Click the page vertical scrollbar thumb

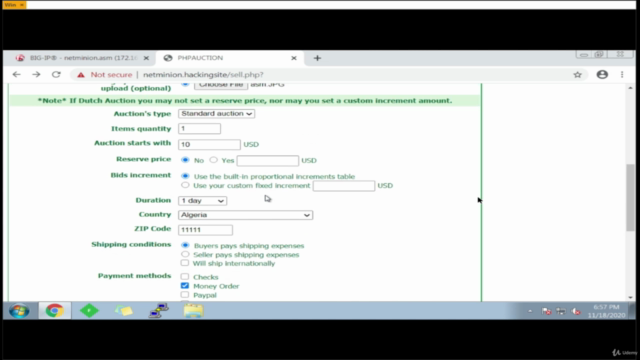pyautogui.click(x=630, y=197)
